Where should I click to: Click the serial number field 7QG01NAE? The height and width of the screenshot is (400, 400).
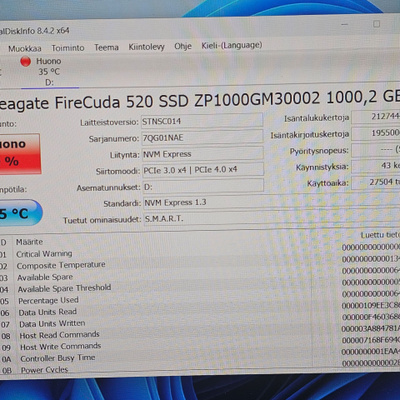pyautogui.click(x=202, y=137)
